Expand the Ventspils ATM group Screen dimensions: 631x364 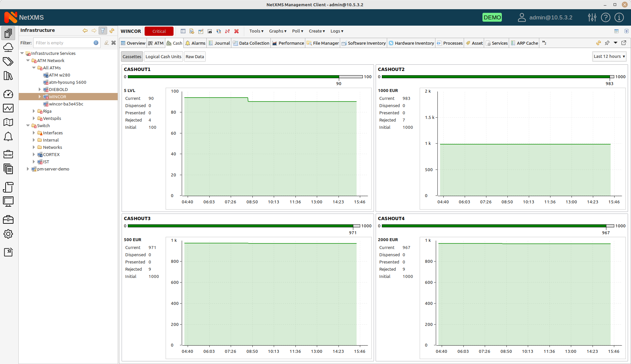click(x=34, y=118)
